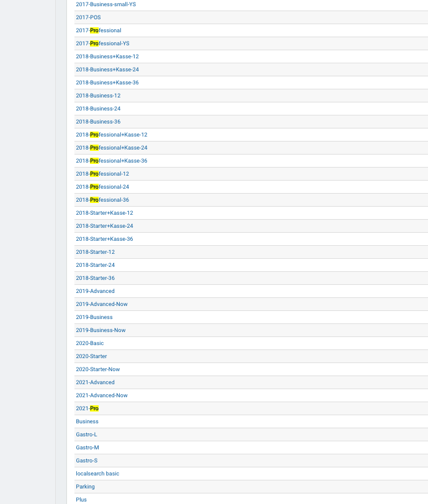This screenshot has height=504, width=428.
Task: Click the 2018-Business-12 link
Action: coord(99,96)
